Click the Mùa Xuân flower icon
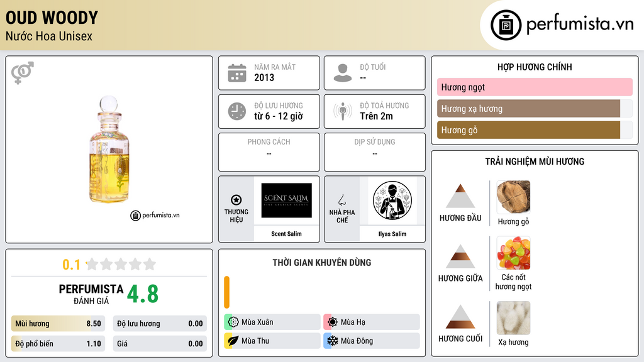This screenshot has height=362, width=644. [233, 322]
